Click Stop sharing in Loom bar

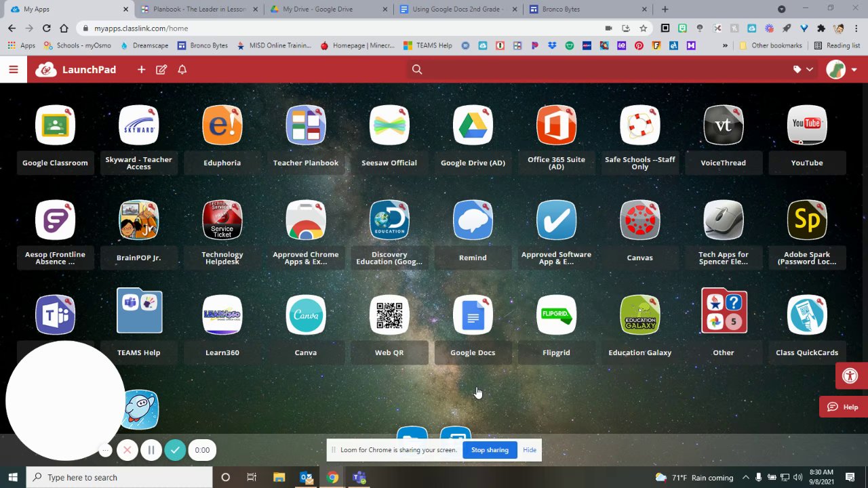tap(490, 450)
